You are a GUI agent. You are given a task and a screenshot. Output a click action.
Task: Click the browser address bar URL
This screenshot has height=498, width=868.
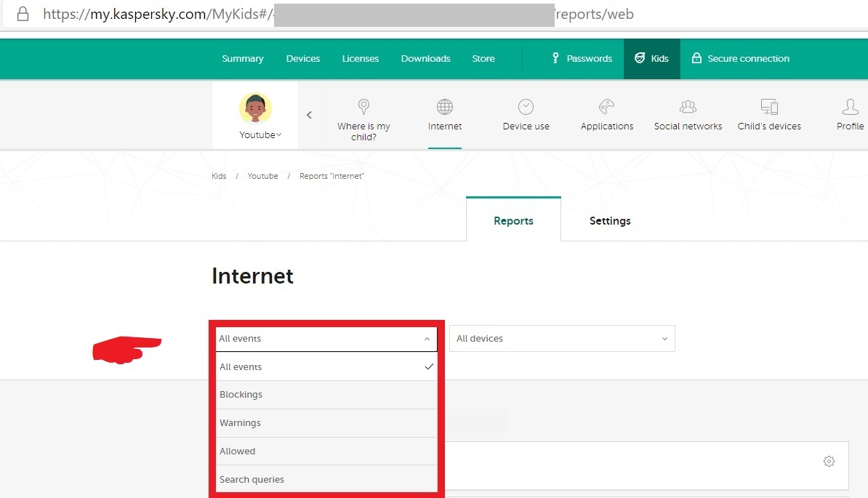point(338,15)
